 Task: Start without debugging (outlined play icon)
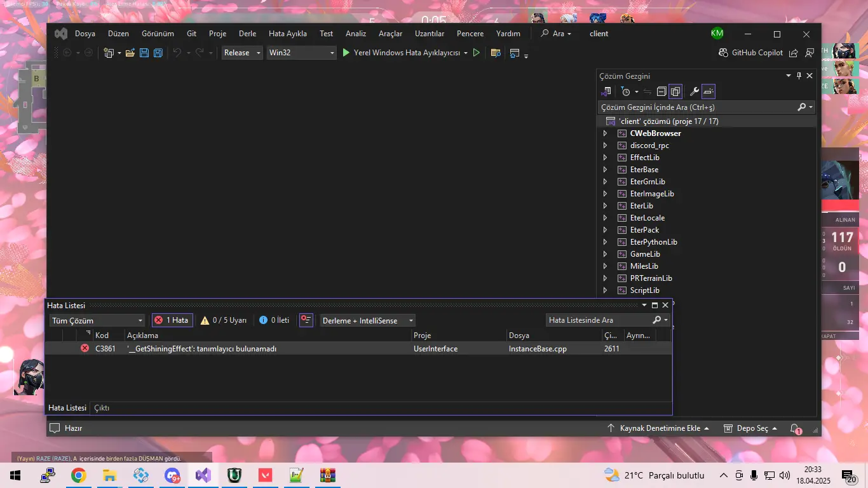(x=477, y=53)
